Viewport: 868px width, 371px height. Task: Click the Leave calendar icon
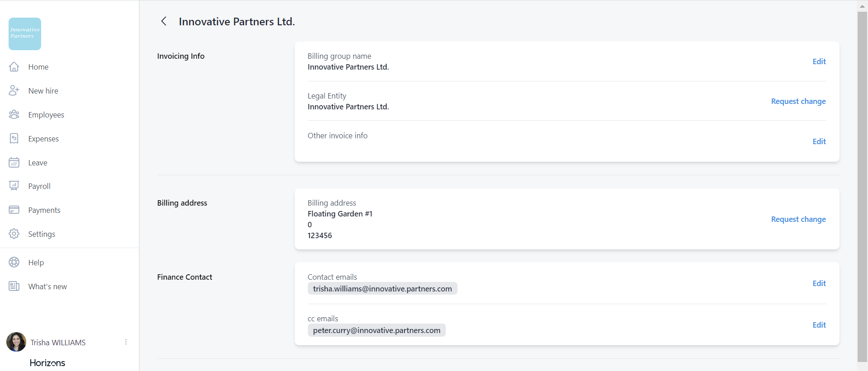pos(14,163)
